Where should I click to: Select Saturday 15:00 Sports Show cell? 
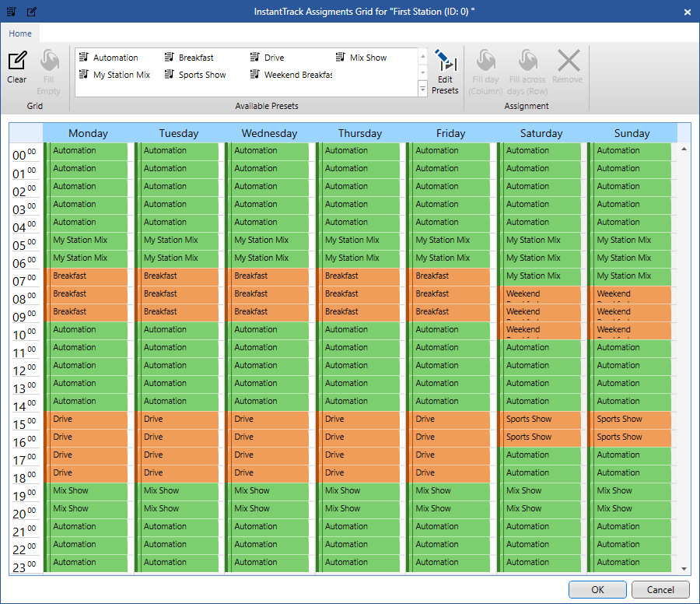539,420
